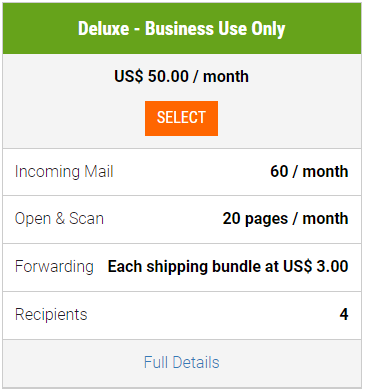Click the word Scan in Open & Scan

[x=86, y=219]
